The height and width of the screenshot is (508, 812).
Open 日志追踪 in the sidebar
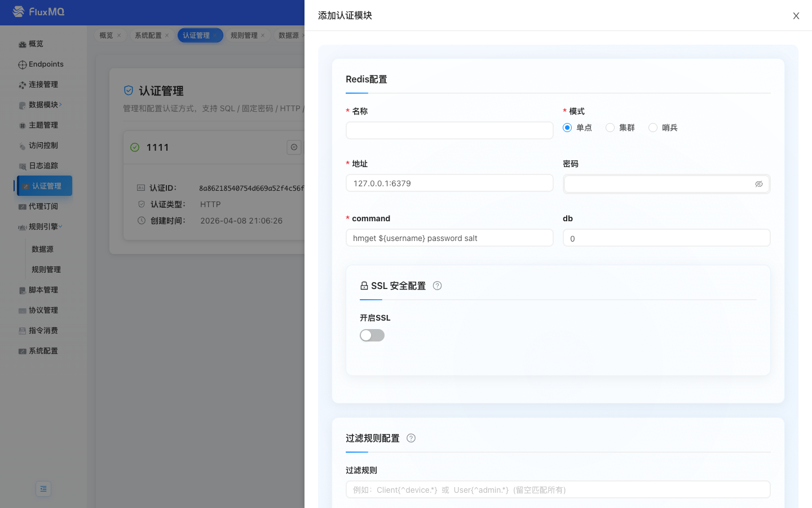click(x=43, y=166)
